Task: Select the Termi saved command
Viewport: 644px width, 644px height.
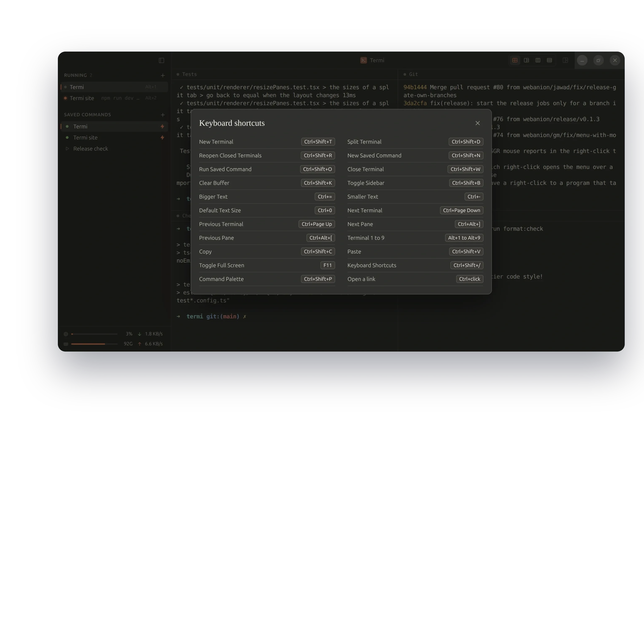Action: [x=114, y=126]
